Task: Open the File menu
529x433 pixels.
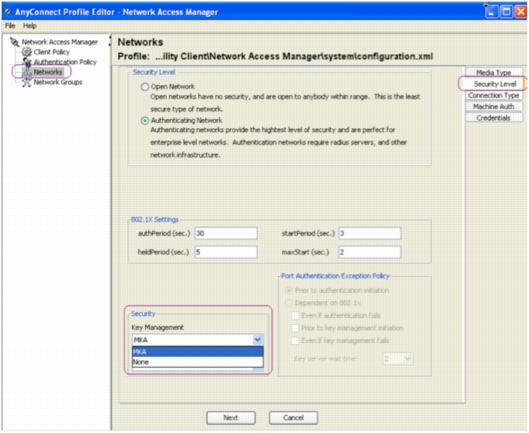Action: [10, 26]
